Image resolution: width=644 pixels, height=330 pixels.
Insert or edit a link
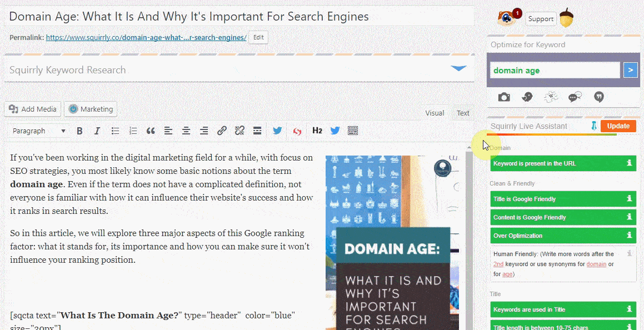point(222,131)
